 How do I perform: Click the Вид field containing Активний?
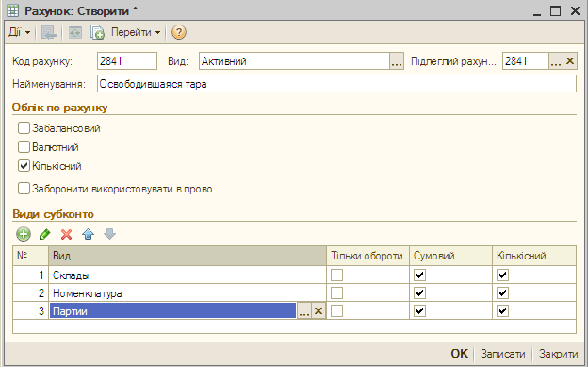click(294, 61)
